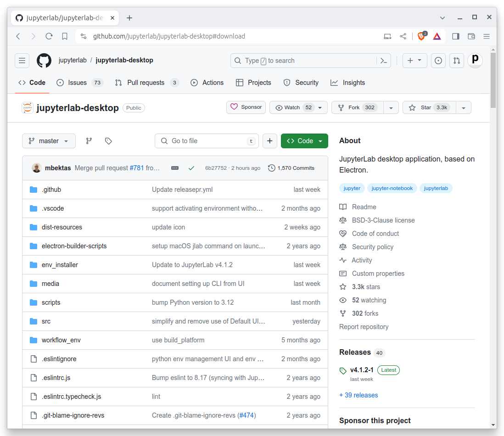The height and width of the screenshot is (436, 504).
Task: Open the .github folder
Action: [x=51, y=190]
